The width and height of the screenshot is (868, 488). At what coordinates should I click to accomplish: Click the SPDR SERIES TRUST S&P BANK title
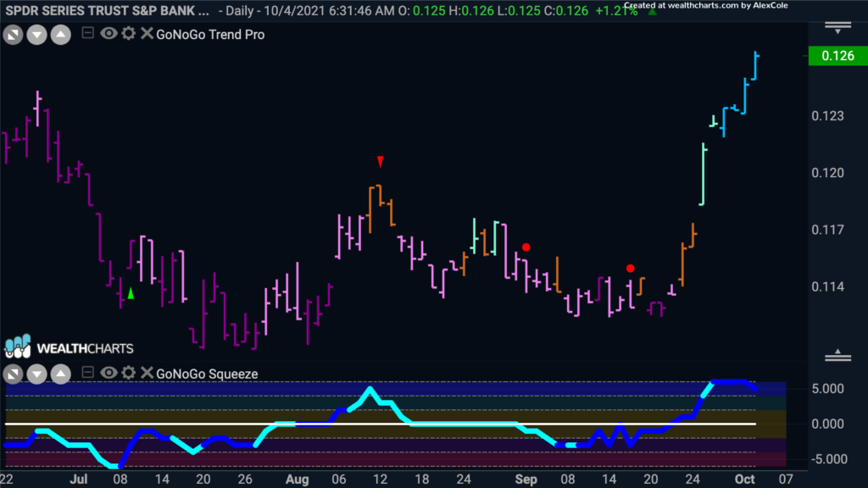tap(108, 10)
